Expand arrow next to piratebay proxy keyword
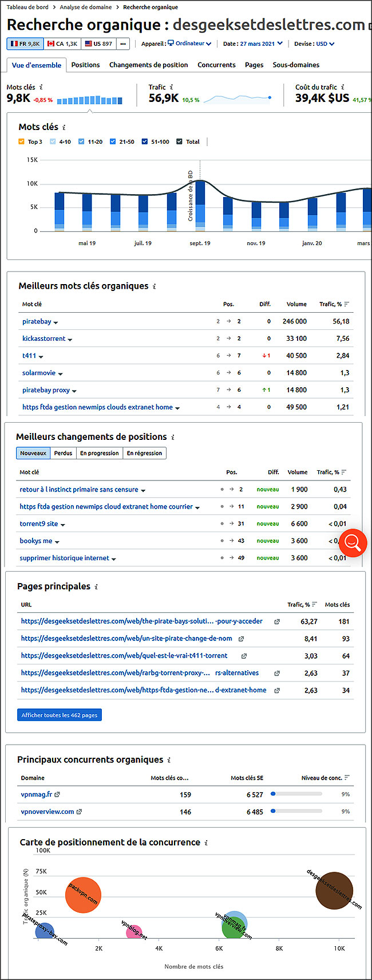The height and width of the screenshot is (980, 372). coord(74,391)
